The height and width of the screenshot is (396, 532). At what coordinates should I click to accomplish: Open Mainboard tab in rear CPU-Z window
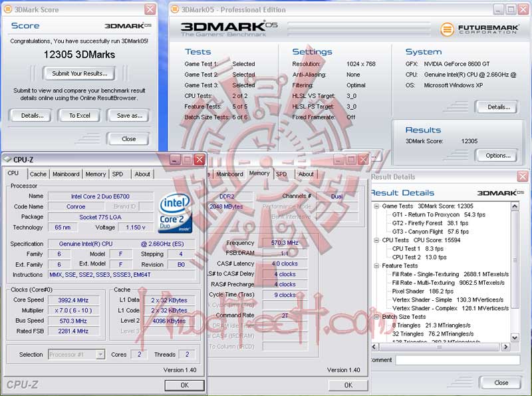point(229,174)
